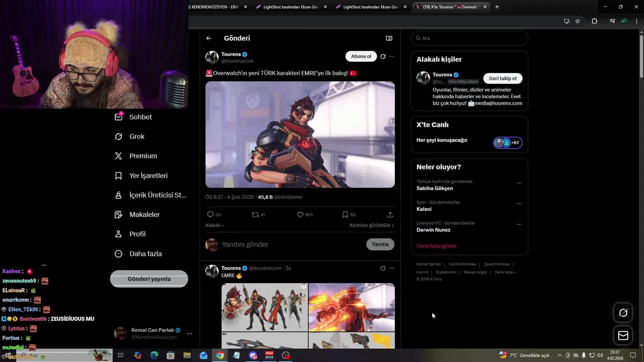Open floating Grok button at bottom right
The image size is (644, 362).
[623, 313]
